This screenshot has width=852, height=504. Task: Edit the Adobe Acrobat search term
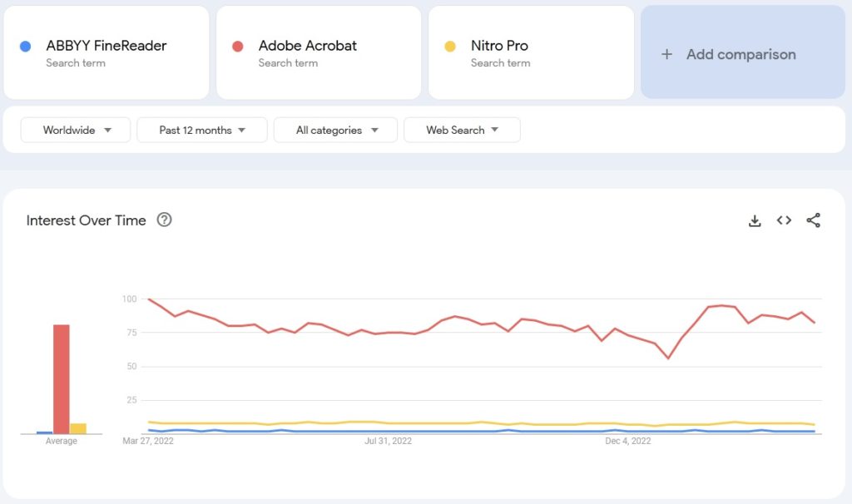coord(307,46)
